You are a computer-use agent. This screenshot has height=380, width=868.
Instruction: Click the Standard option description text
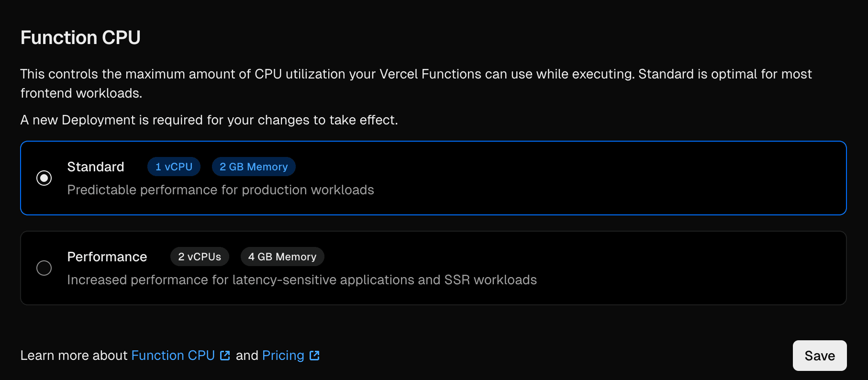point(221,190)
